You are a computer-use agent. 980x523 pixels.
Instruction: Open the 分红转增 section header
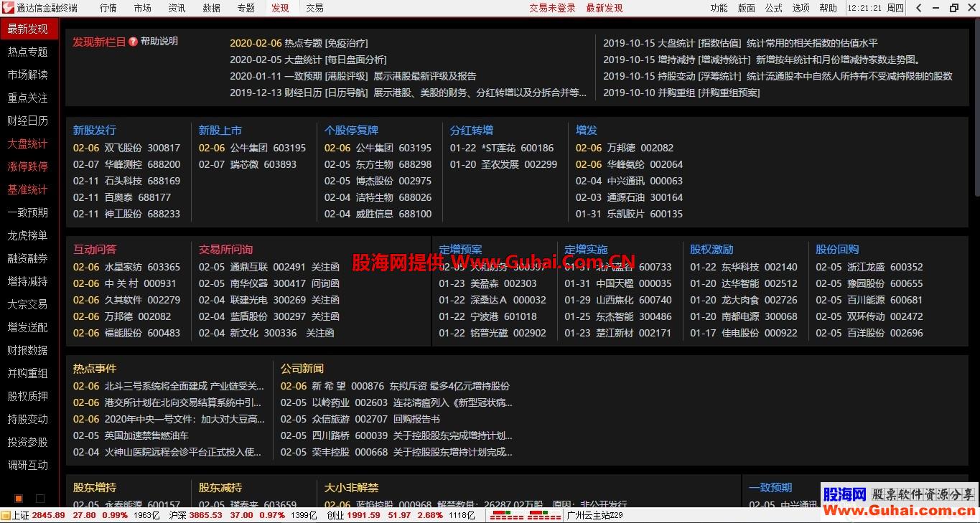(x=472, y=130)
